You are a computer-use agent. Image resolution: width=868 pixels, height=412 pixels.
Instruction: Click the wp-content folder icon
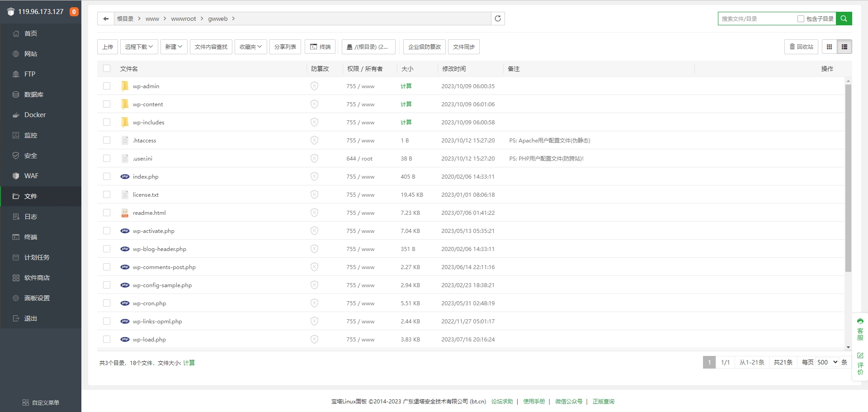125,104
